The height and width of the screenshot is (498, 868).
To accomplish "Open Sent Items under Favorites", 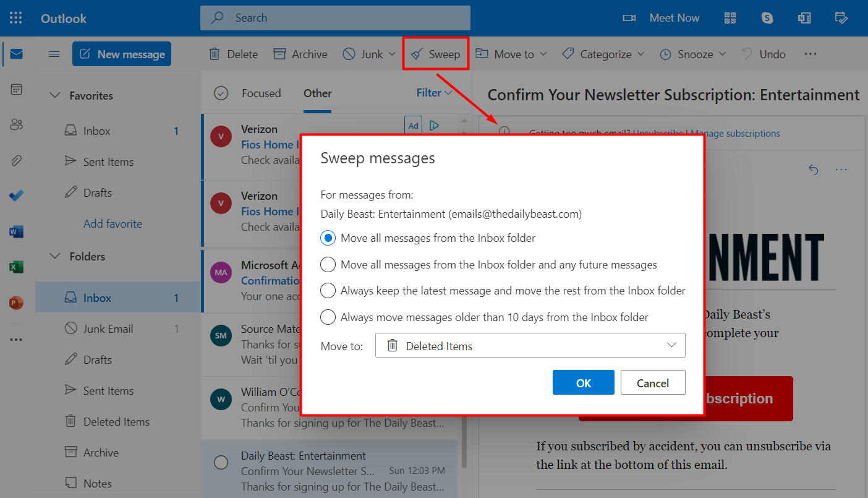I will (118, 162).
